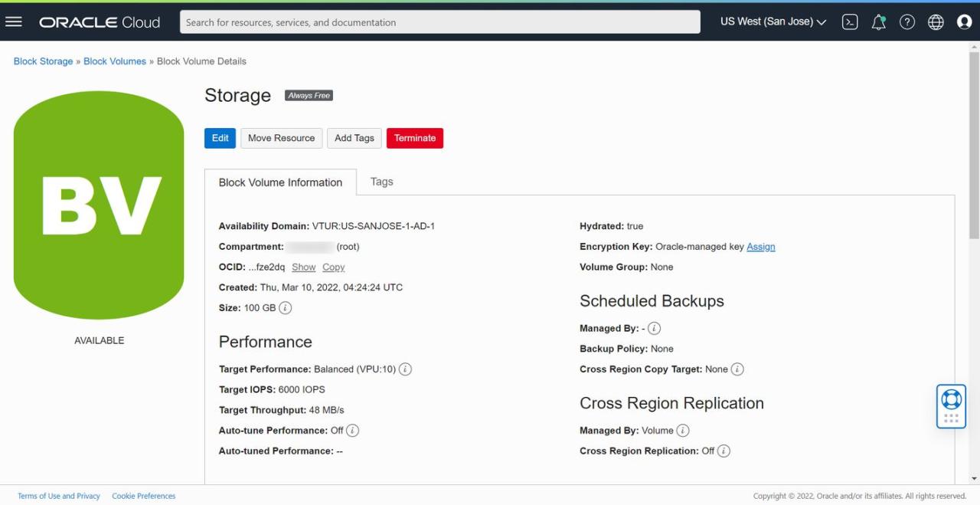Copy the OCID value
Image resolution: width=980 pixels, height=505 pixels.
click(x=334, y=267)
